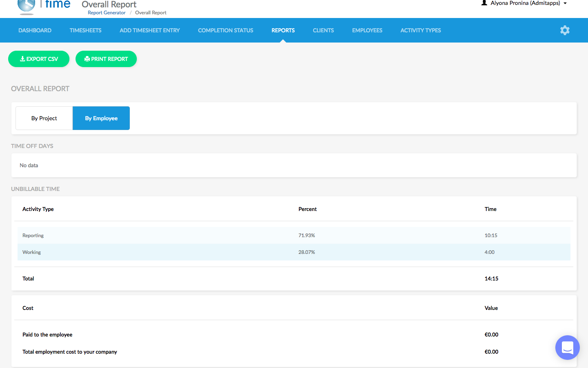588x368 pixels.
Task: Go to the Employees section
Action: point(367,30)
